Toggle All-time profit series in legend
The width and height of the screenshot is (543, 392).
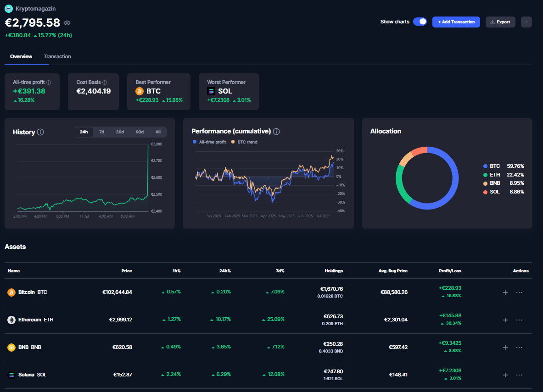coord(210,142)
